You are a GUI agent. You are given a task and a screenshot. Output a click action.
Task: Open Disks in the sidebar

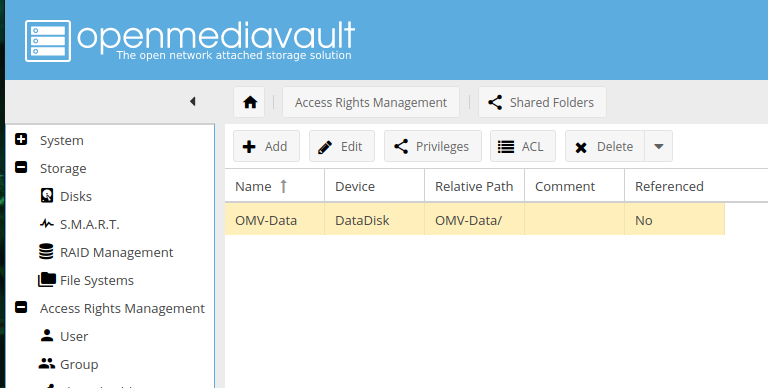(x=76, y=196)
